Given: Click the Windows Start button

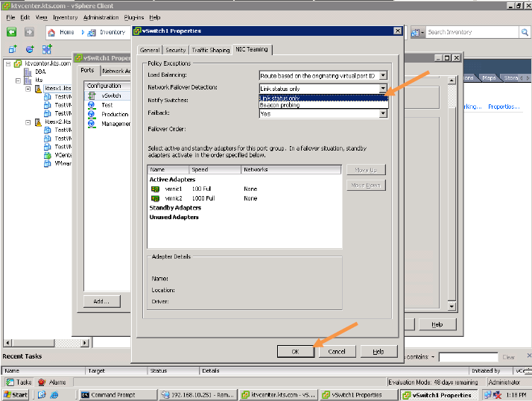Looking at the screenshot, I should (x=16, y=395).
